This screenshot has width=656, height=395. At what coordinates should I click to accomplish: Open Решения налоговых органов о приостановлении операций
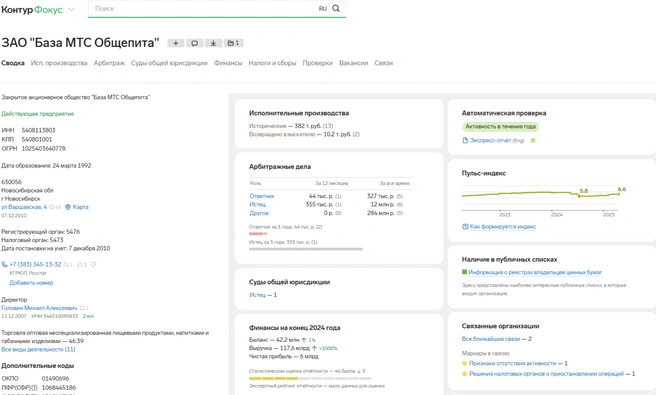click(546, 374)
